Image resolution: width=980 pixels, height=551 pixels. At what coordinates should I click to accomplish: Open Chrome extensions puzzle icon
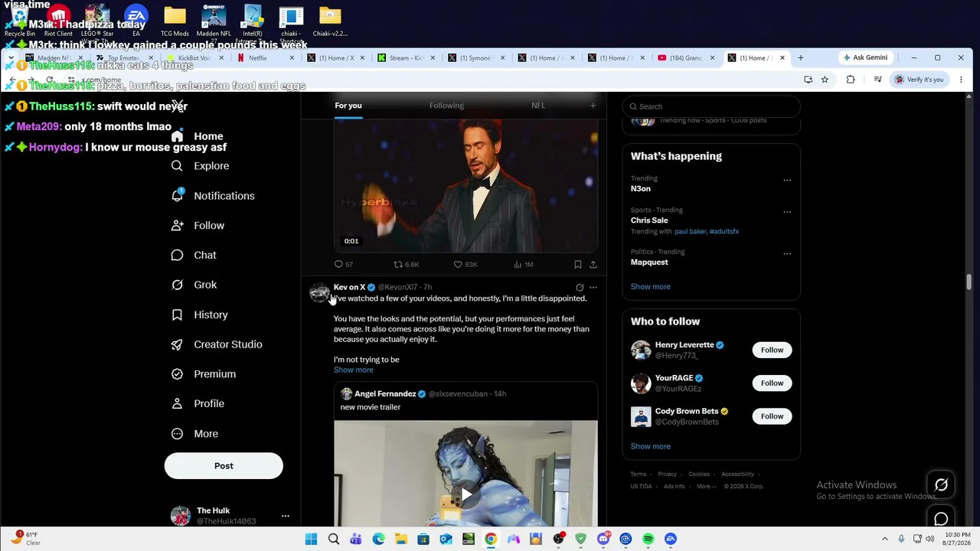[x=851, y=80]
